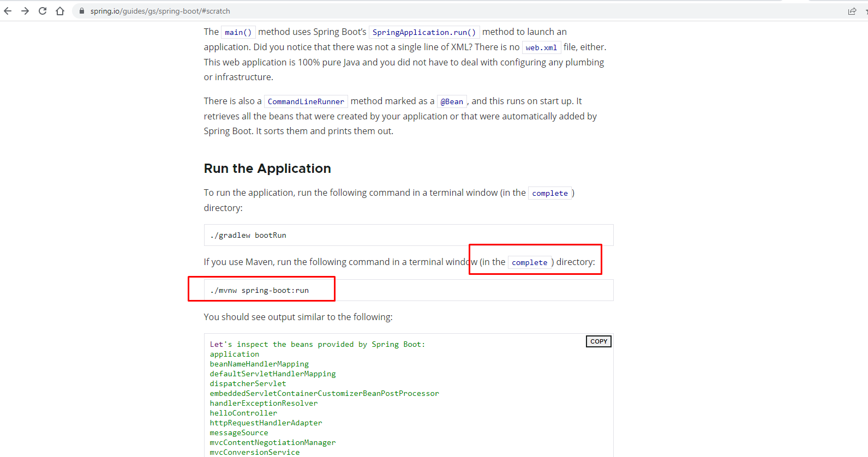Click "complete" code in the Maven instruction
This screenshot has width=868, height=457.
(530, 262)
